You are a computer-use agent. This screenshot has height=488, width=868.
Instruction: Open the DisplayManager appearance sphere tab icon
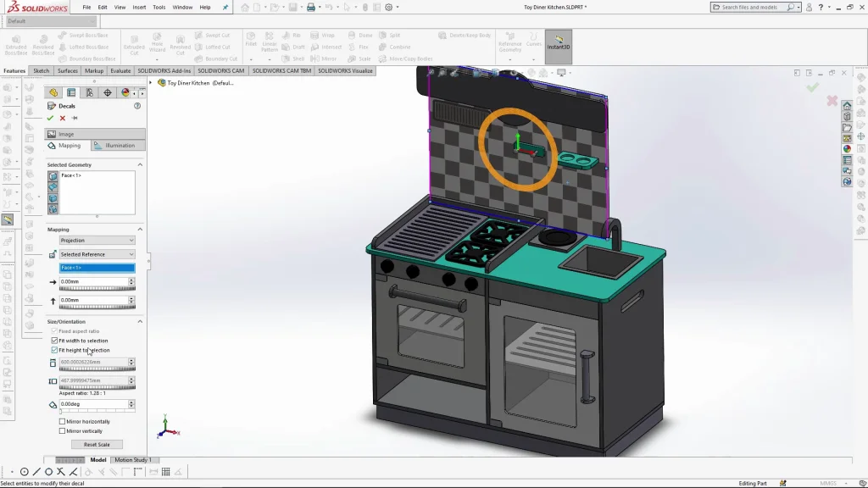[x=125, y=92]
